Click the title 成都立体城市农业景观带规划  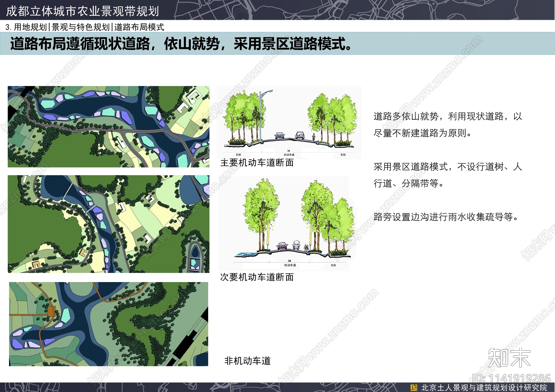(83, 11)
